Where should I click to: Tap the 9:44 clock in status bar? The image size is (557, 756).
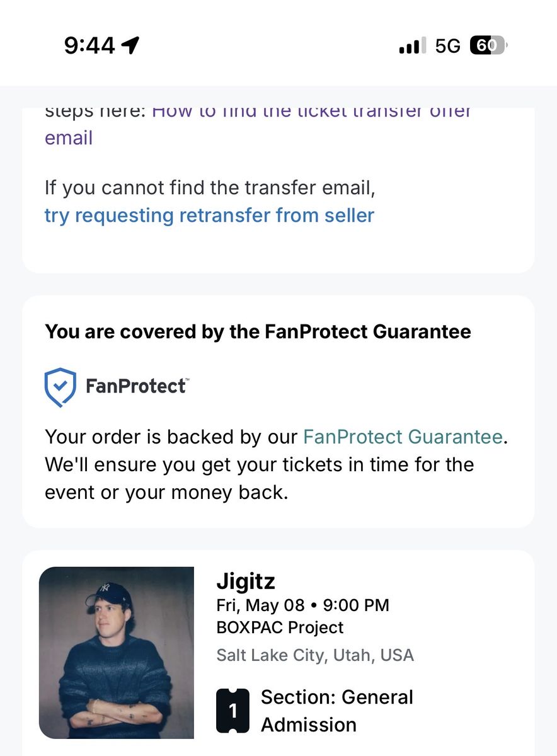click(89, 45)
